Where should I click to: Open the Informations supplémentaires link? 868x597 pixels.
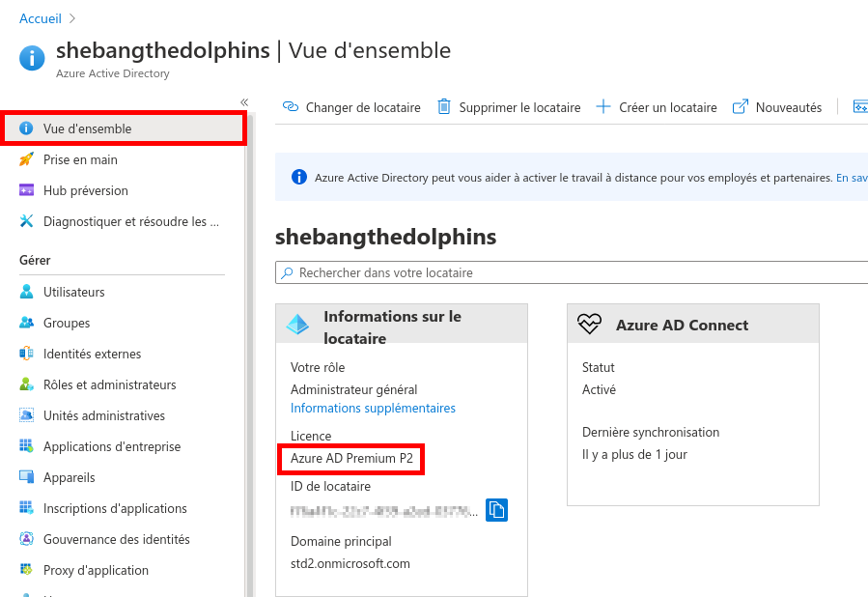pos(372,408)
